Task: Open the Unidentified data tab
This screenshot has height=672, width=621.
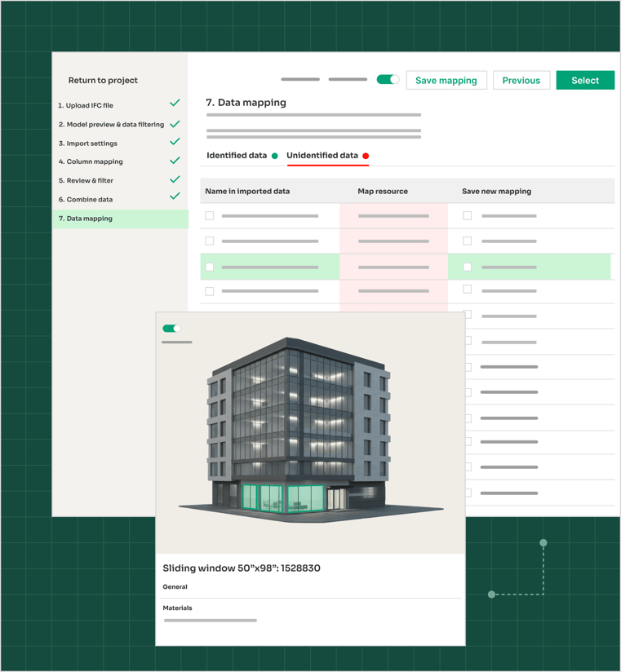Action: tap(322, 156)
